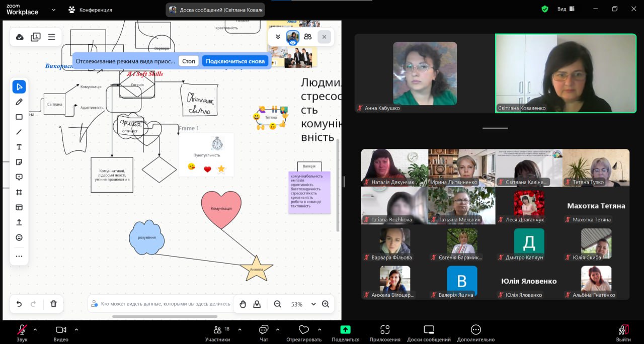Click the Выйти leave meeting button
This screenshot has height=344, width=644.
click(x=623, y=332)
